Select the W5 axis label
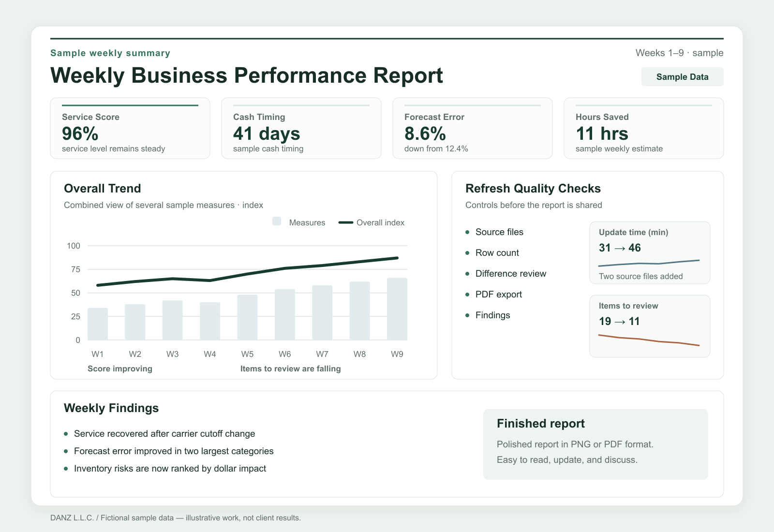The width and height of the screenshot is (774, 532). 247,354
